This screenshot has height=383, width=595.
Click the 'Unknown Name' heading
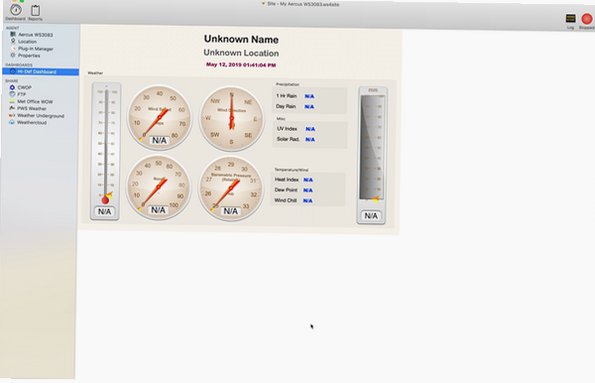[x=241, y=39]
